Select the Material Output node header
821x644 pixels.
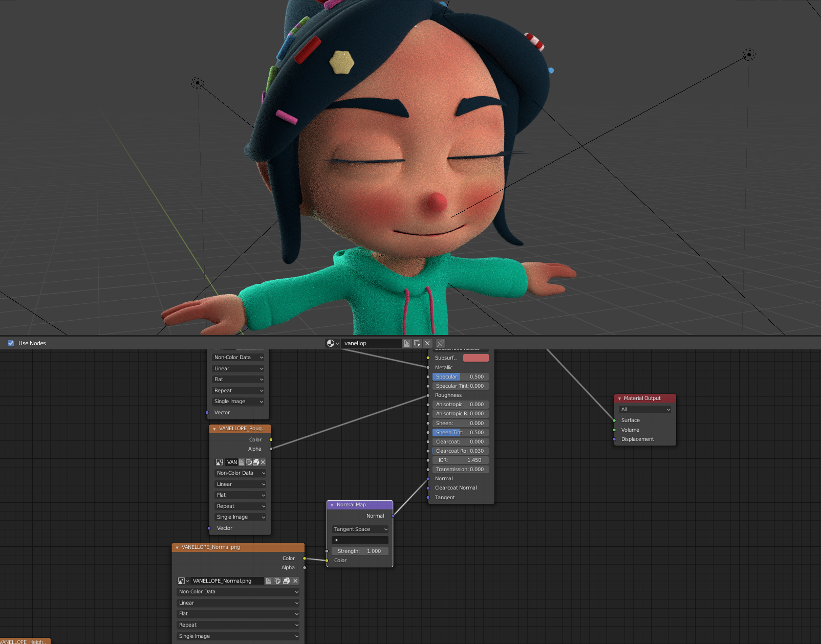pos(645,398)
